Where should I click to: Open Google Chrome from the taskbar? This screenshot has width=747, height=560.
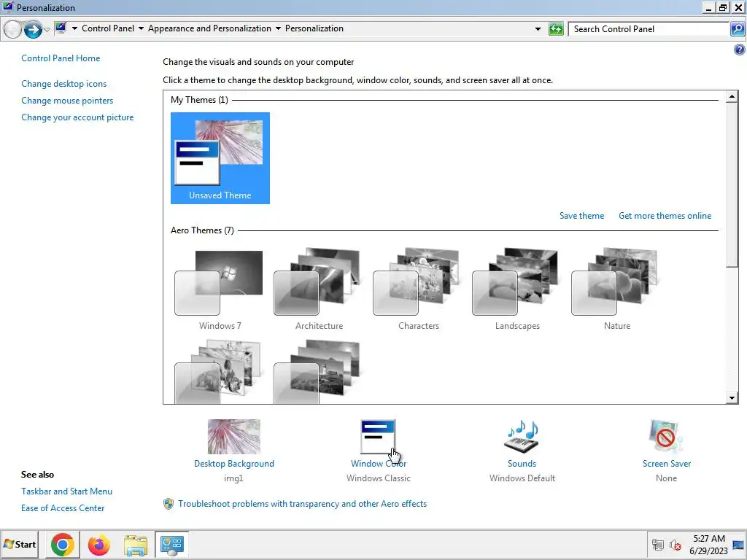[63, 545]
